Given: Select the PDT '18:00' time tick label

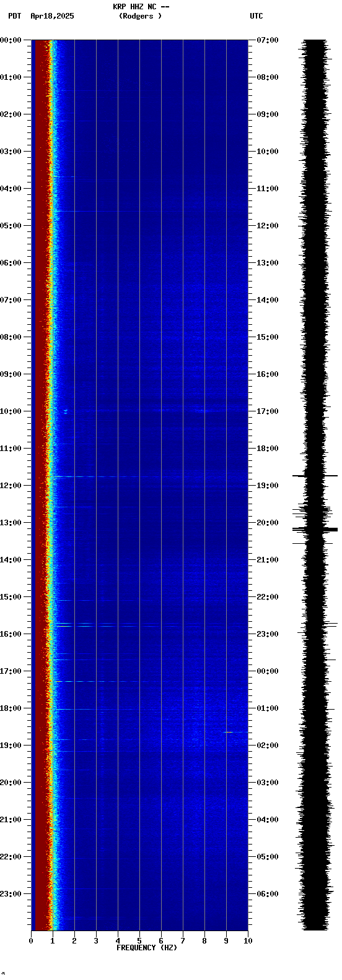Looking at the screenshot, I should [x=11, y=708].
